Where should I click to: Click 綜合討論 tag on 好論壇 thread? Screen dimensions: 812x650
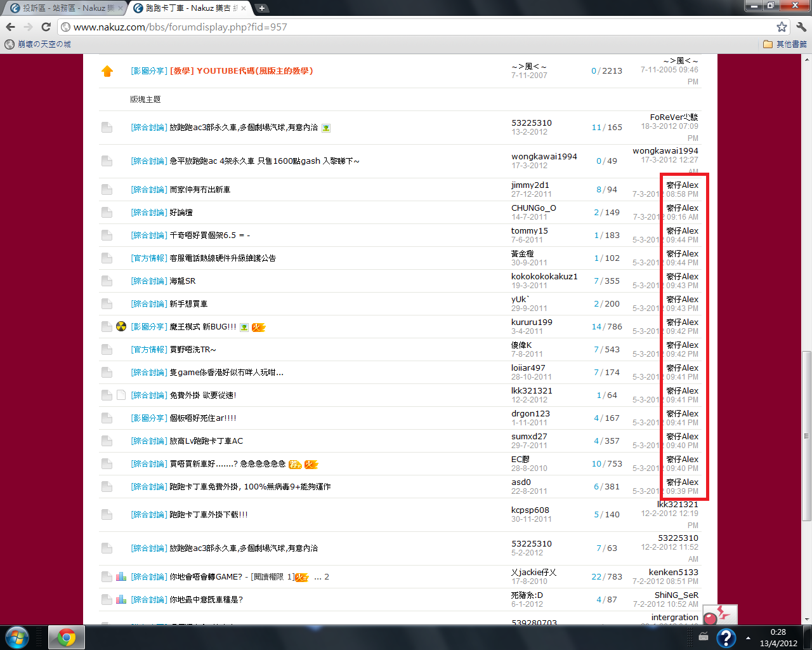pyautogui.click(x=149, y=213)
